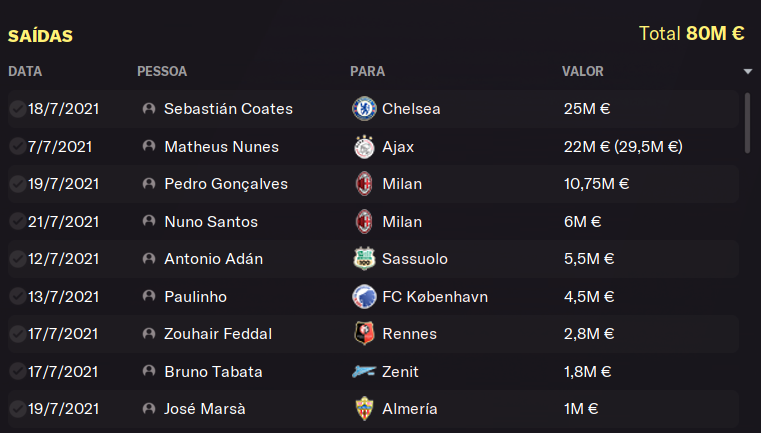Sort list by VALOR column header
Image resolution: width=761 pixels, height=433 pixels.
click(x=582, y=71)
